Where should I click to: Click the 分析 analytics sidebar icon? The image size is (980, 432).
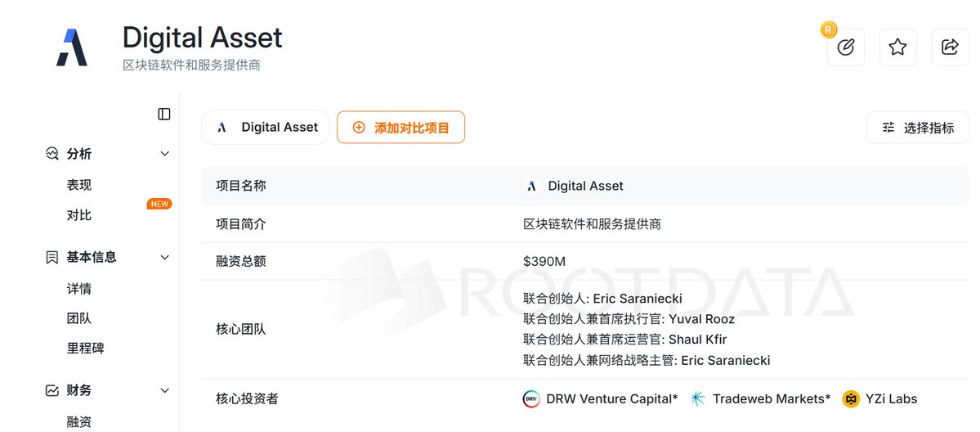(x=52, y=154)
